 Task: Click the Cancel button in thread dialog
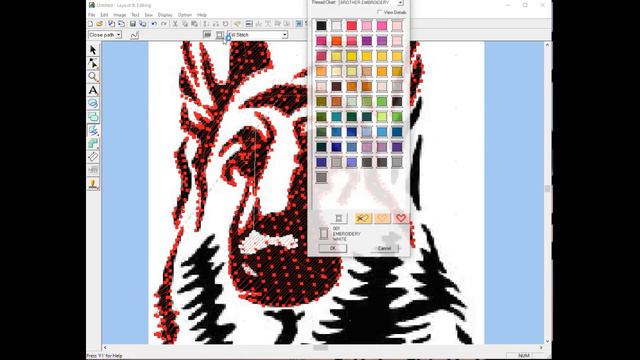coord(384,248)
